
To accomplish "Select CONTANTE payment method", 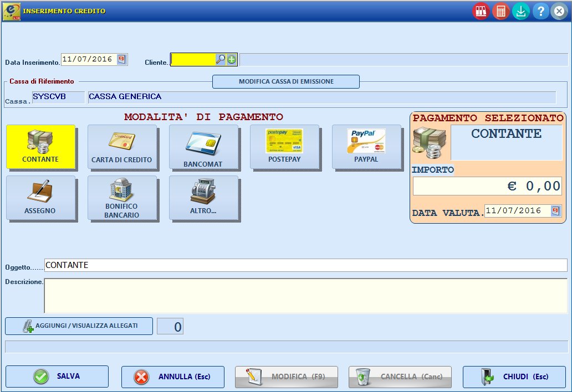I will (x=40, y=147).
